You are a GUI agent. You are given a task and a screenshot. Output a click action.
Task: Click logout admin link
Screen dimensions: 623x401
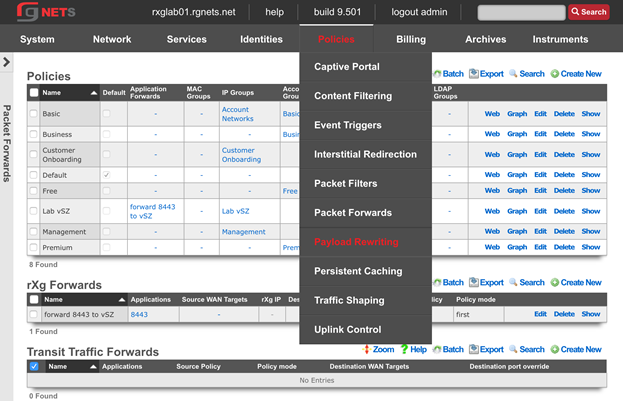419,12
